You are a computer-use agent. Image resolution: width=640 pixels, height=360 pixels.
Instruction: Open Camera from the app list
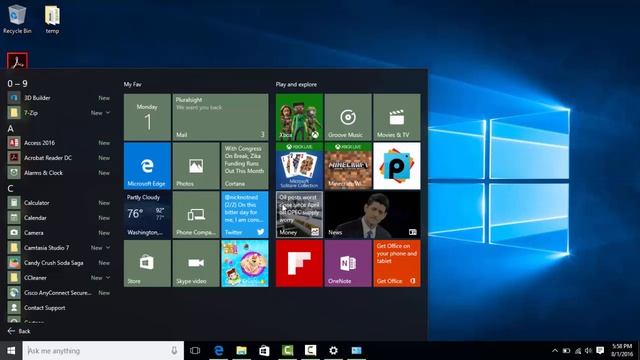(x=59, y=233)
